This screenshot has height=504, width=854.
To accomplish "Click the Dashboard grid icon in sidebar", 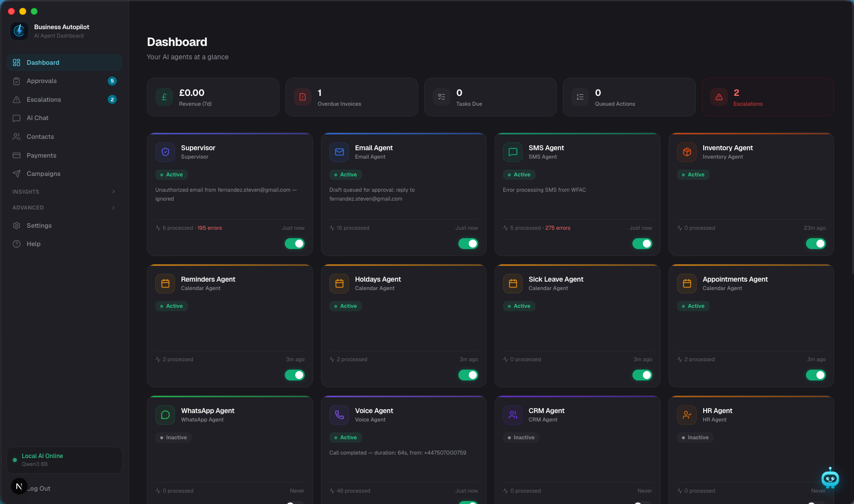I will pos(16,63).
